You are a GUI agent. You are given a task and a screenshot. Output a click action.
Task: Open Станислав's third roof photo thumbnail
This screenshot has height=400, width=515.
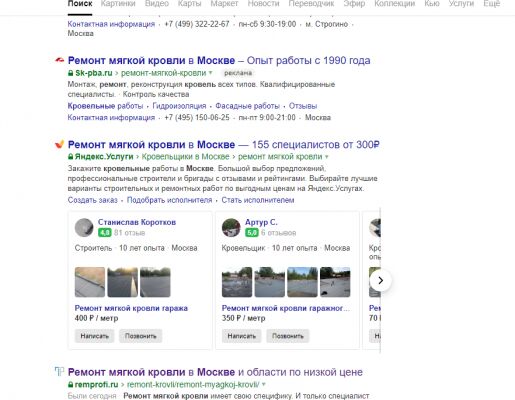click(x=155, y=282)
